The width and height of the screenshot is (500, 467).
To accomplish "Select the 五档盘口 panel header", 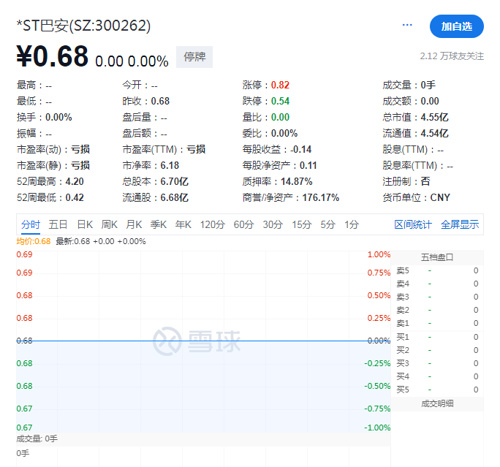I will tap(437, 257).
